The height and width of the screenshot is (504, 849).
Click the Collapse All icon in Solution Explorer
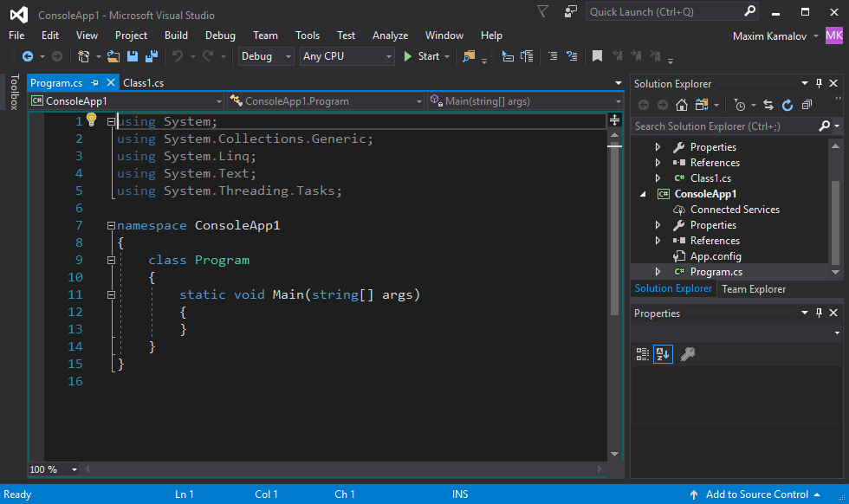coord(807,105)
